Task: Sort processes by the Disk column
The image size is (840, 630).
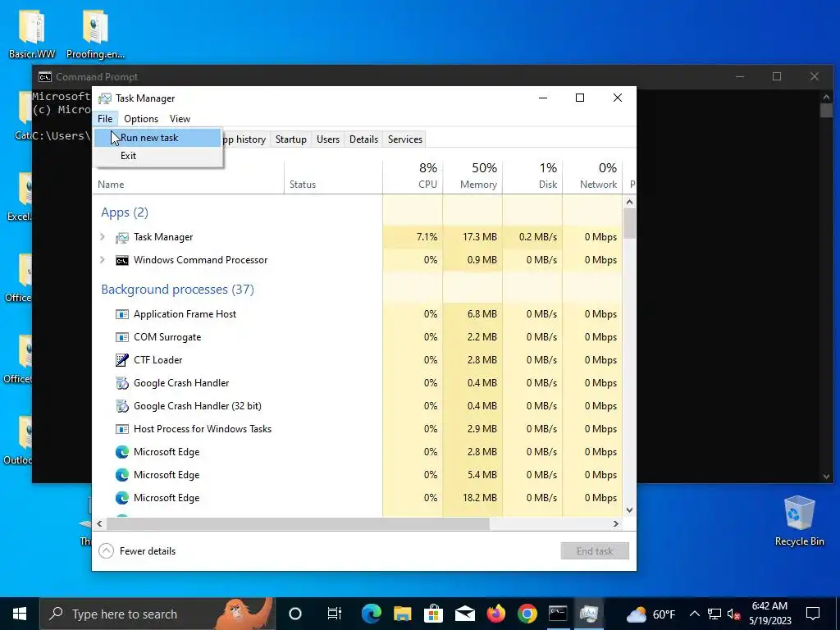Action: 532,177
